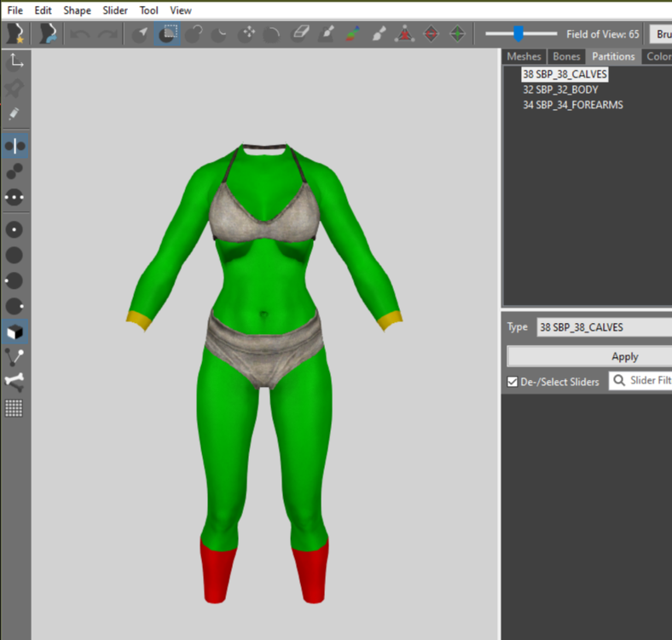
Task: Open the Brush settings button
Action: [661, 34]
